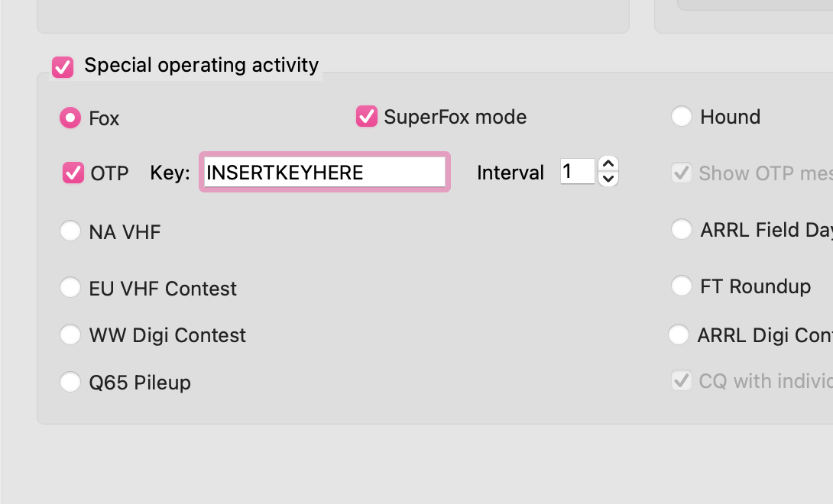Decrease Interval with the down arrow
The width and height of the screenshot is (833, 504).
coord(608,179)
